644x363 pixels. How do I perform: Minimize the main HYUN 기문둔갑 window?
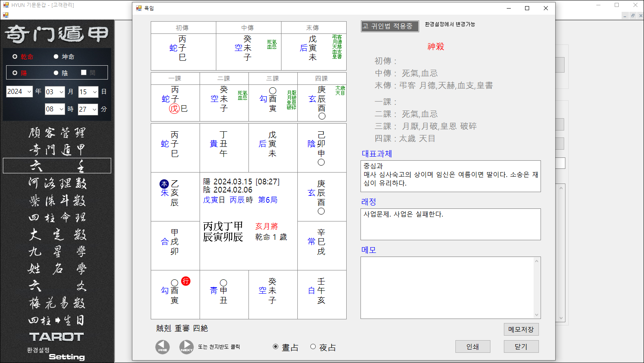coord(598,5)
